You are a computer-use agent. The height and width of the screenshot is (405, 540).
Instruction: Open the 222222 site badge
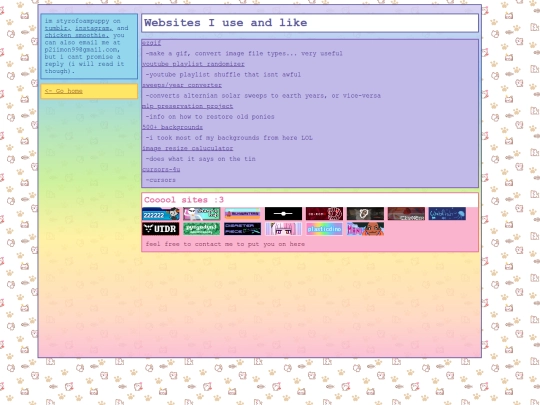coord(161,214)
